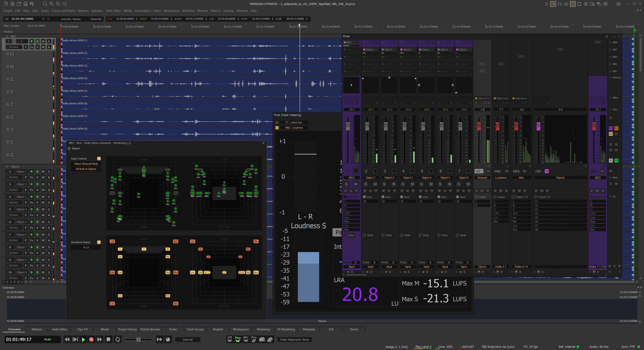Set automation mode to Wrt
The image size is (644, 350).
pos(246,339)
